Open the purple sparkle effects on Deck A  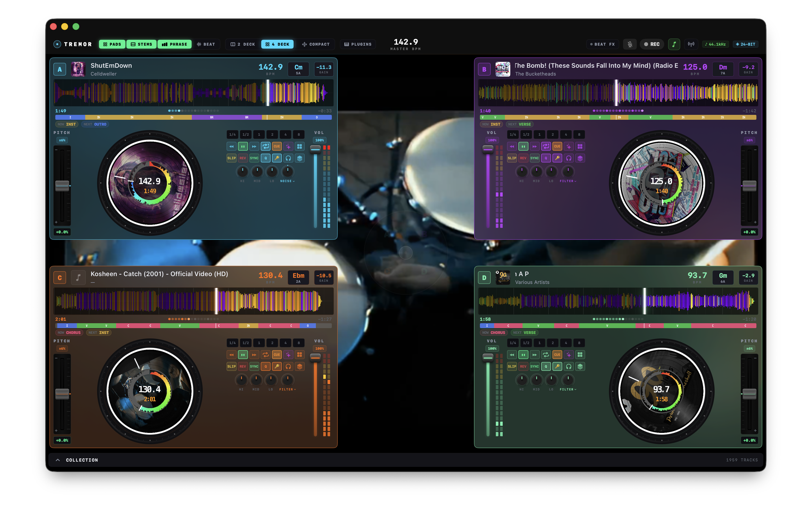(x=288, y=146)
